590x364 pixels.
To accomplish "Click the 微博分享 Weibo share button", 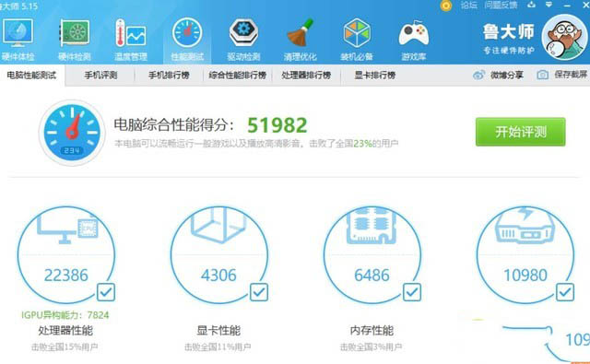I will coord(498,75).
